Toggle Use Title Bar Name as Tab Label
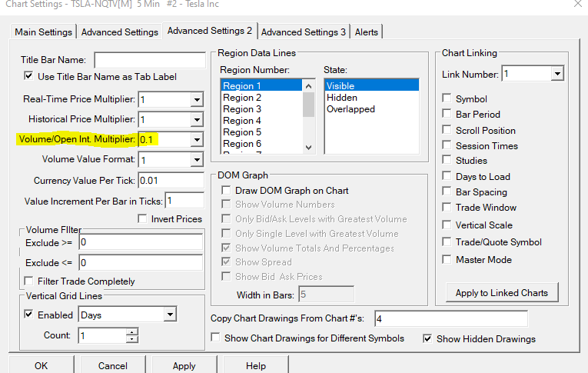Screen dimensions: 588x373 coord(28,76)
